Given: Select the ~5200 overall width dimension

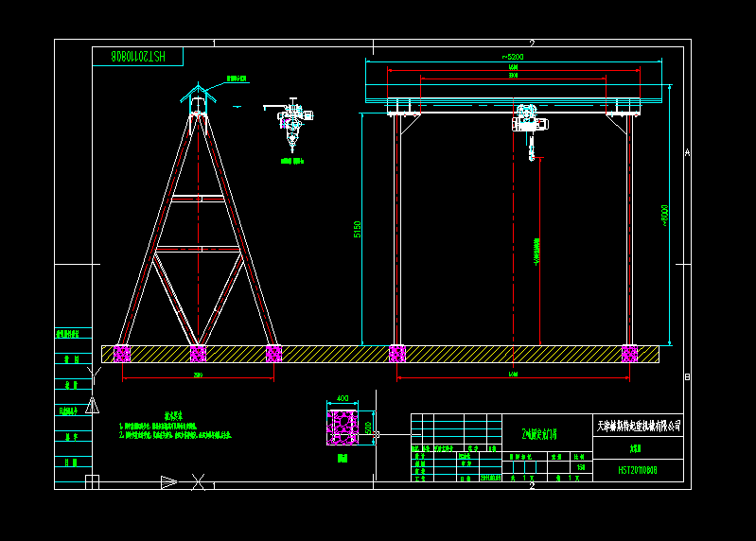Looking at the screenshot, I should tap(513, 57).
